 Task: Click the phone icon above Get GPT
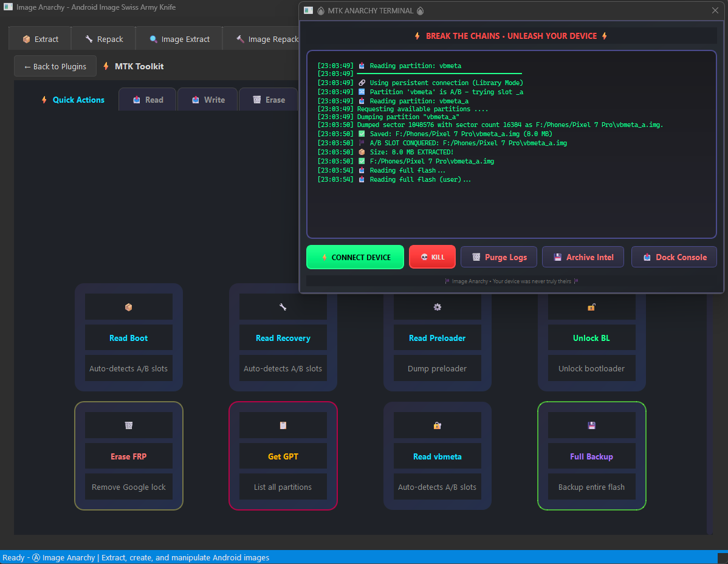coord(283,425)
